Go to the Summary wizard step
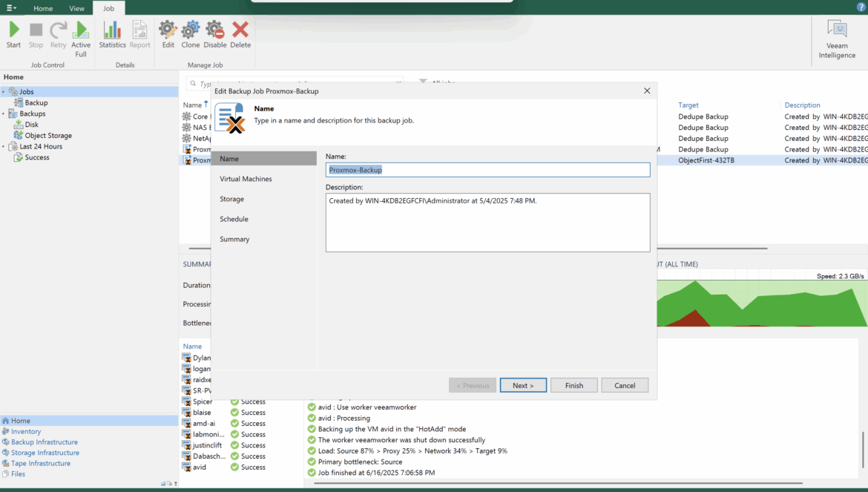This screenshot has height=492, width=868. click(x=234, y=239)
